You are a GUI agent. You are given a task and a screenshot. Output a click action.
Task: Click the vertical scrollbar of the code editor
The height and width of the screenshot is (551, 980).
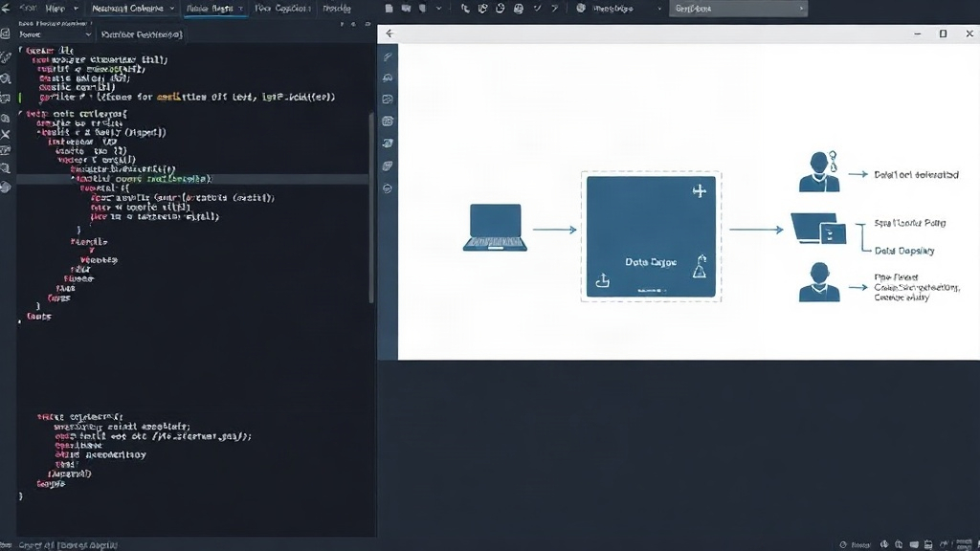[x=371, y=208]
